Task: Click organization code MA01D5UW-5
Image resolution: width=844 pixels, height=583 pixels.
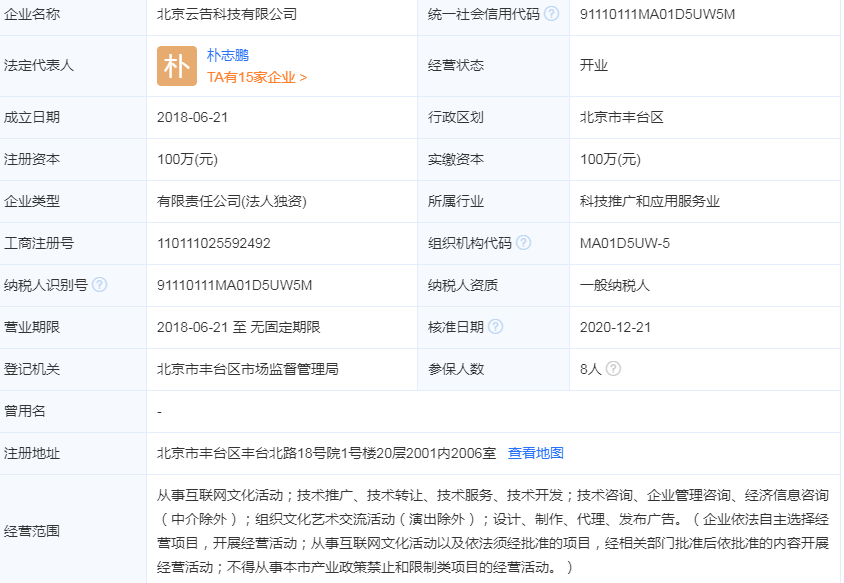Action: pyautogui.click(x=625, y=243)
